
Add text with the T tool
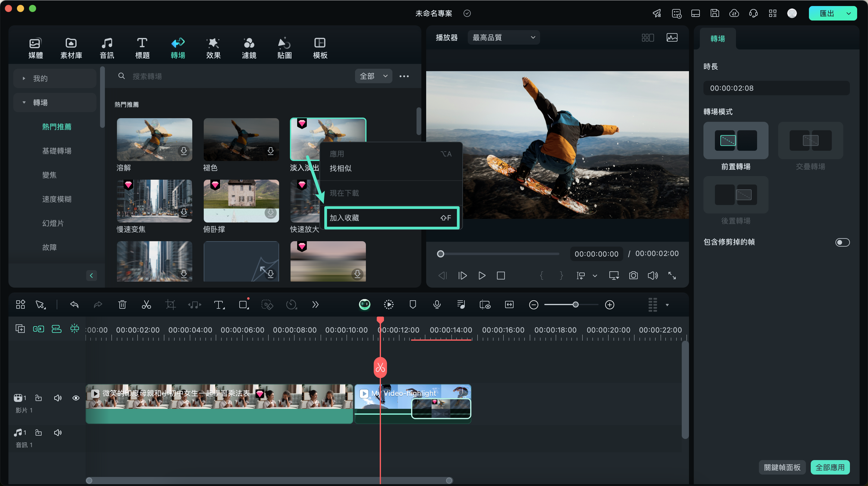click(219, 305)
